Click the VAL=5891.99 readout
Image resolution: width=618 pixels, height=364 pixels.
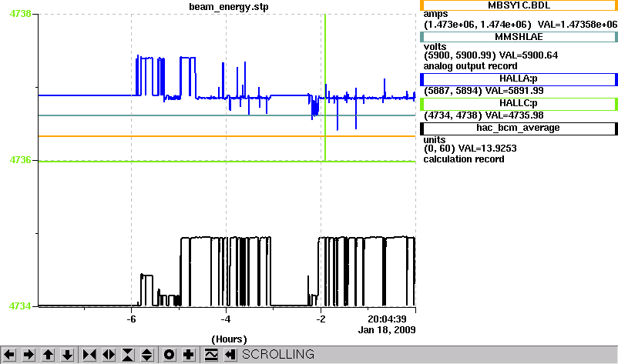(514, 91)
